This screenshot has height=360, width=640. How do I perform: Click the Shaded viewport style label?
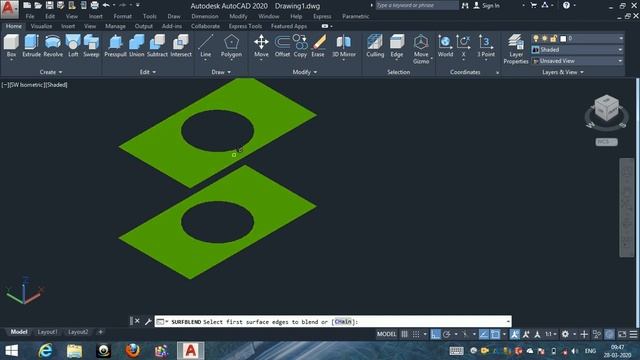click(x=56, y=85)
